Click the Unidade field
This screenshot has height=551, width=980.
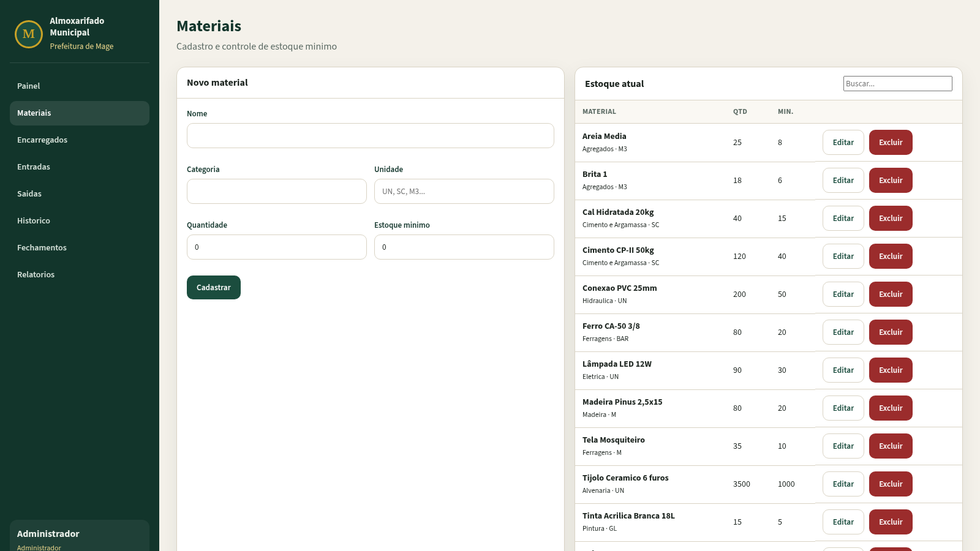pyautogui.click(x=464, y=192)
